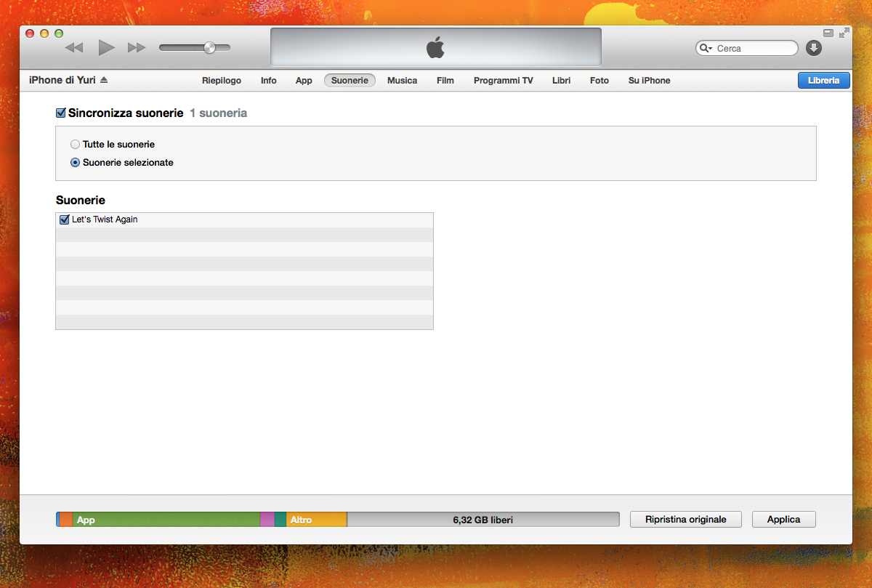
Task: Select Tutte le suonerie radio button
Action: 75,145
